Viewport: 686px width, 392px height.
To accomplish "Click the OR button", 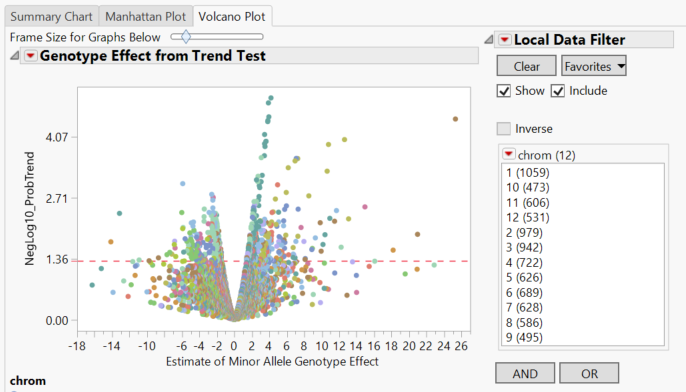I will tap(589, 373).
